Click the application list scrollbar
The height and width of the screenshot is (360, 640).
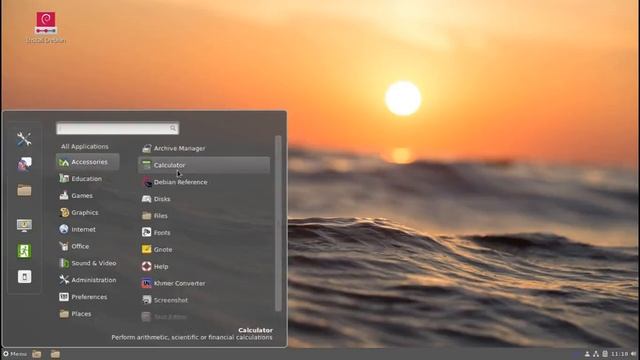[278, 224]
